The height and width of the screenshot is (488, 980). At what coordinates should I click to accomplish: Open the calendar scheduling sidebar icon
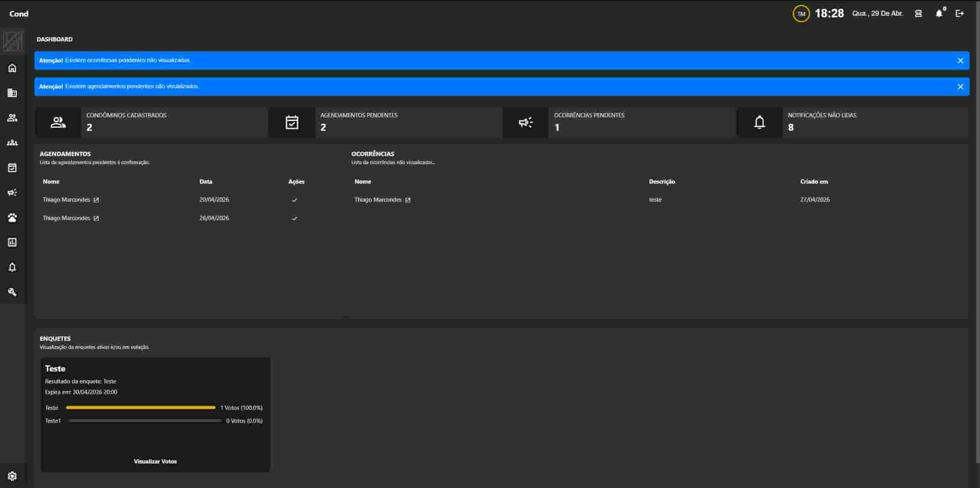[x=12, y=168]
